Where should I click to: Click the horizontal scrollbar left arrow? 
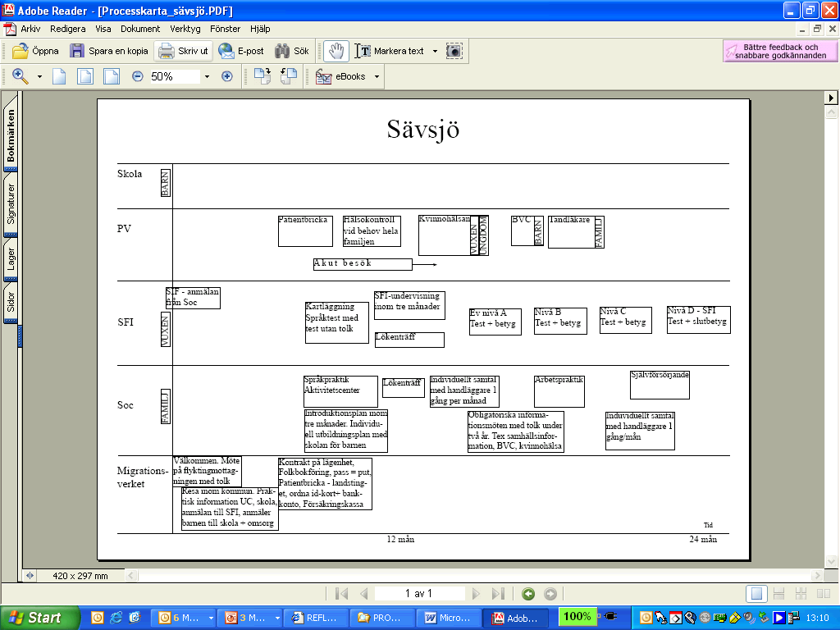[x=131, y=576]
